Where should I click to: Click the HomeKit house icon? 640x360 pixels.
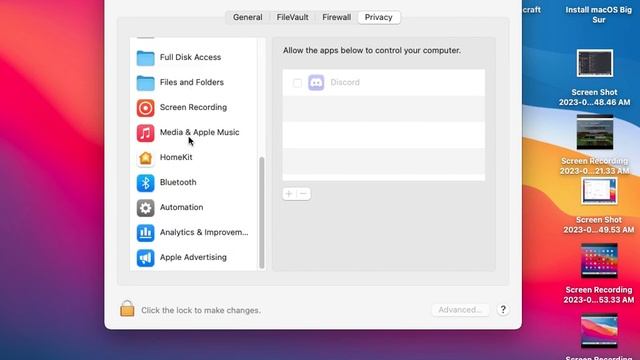[x=145, y=158]
